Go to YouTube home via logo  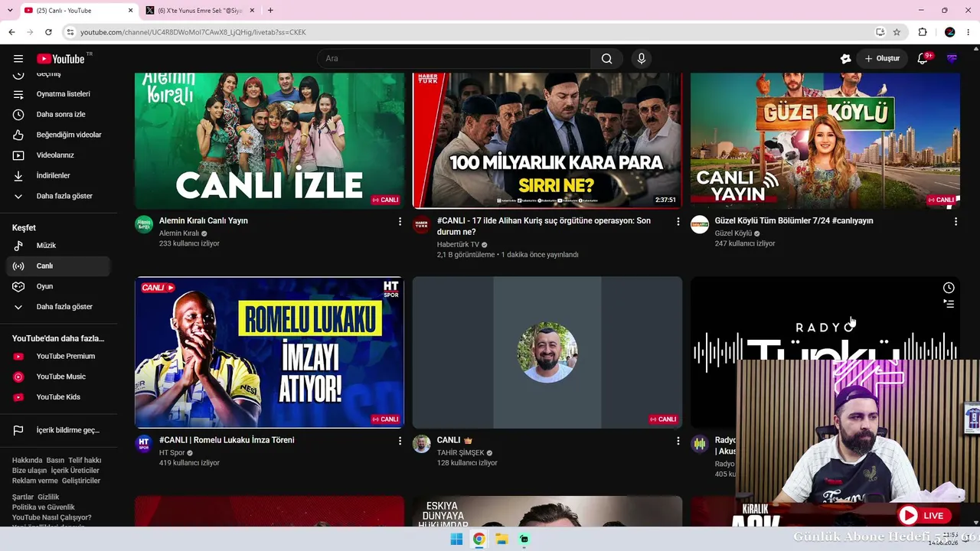pos(61,59)
